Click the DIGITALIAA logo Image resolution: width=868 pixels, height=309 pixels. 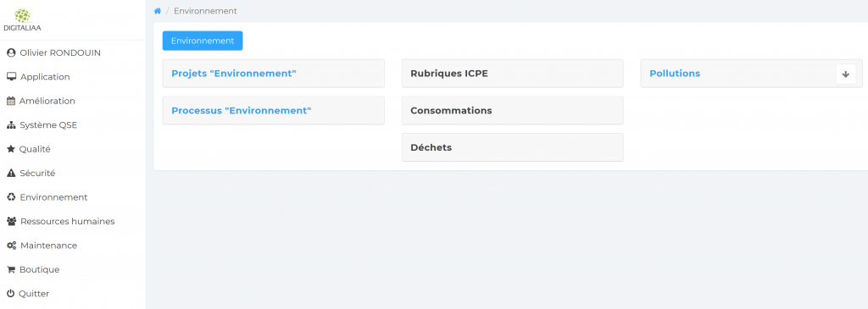22,20
